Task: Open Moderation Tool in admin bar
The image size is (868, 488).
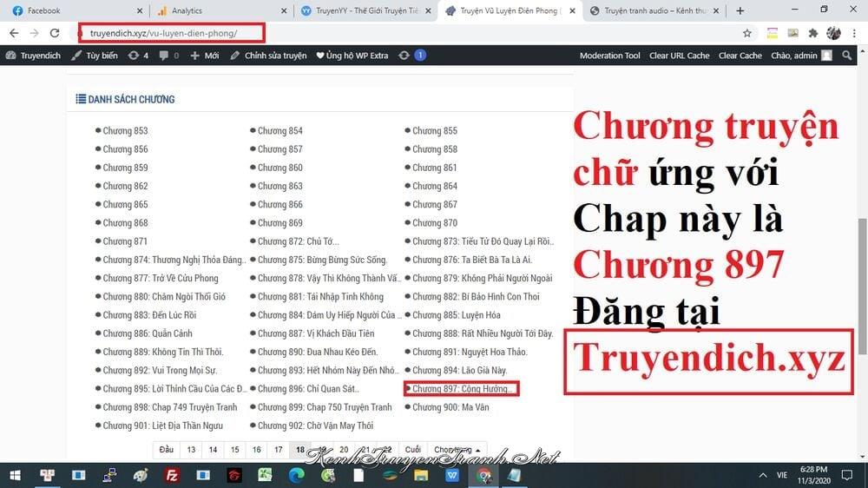Action: [609, 56]
